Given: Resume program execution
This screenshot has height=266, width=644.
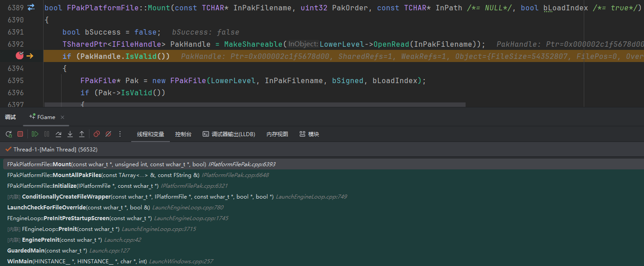Looking at the screenshot, I should tap(35, 134).
